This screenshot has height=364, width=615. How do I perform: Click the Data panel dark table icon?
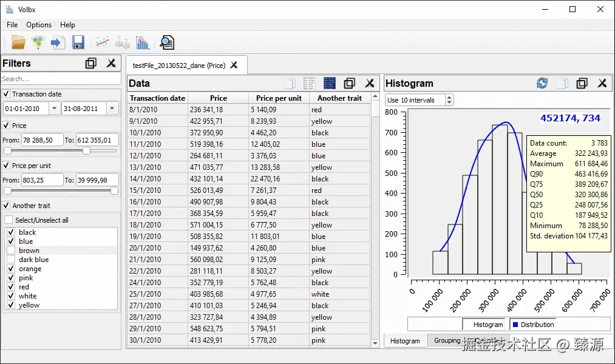tap(330, 83)
